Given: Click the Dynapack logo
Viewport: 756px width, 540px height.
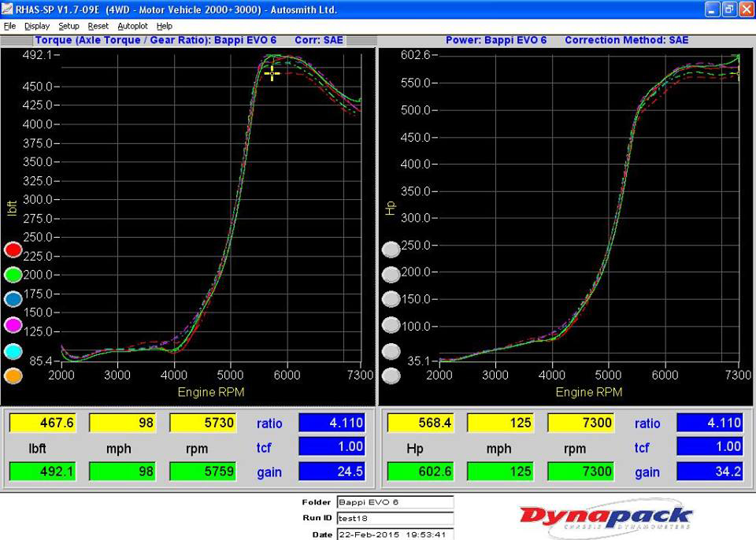Looking at the screenshot, I should (x=606, y=519).
